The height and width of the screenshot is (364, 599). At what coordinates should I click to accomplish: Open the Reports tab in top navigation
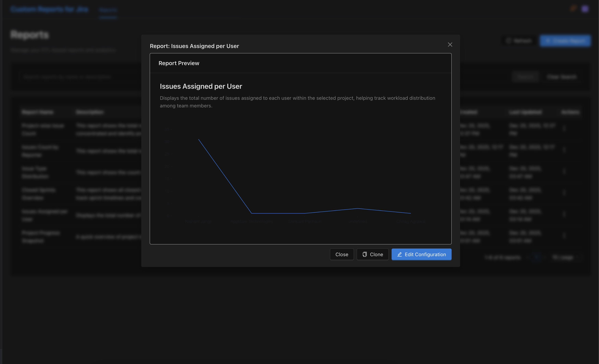click(x=108, y=10)
